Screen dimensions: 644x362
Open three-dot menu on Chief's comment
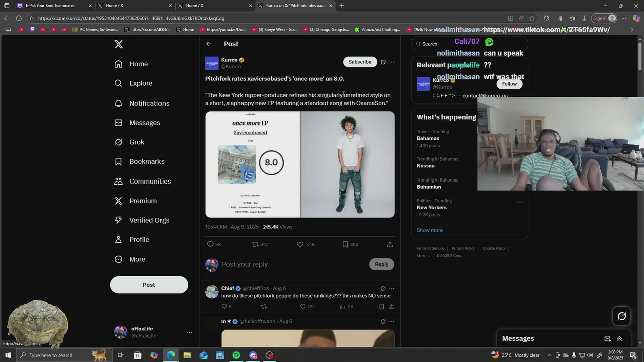click(392, 289)
